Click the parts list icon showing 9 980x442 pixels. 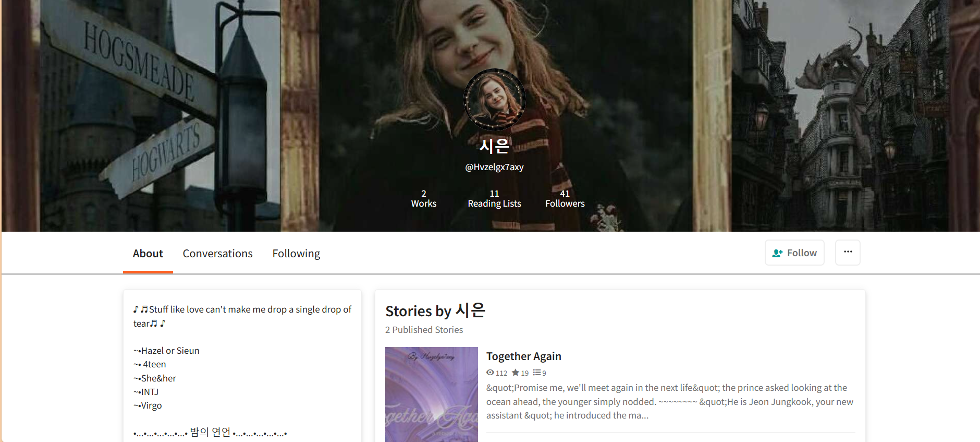[x=537, y=373]
